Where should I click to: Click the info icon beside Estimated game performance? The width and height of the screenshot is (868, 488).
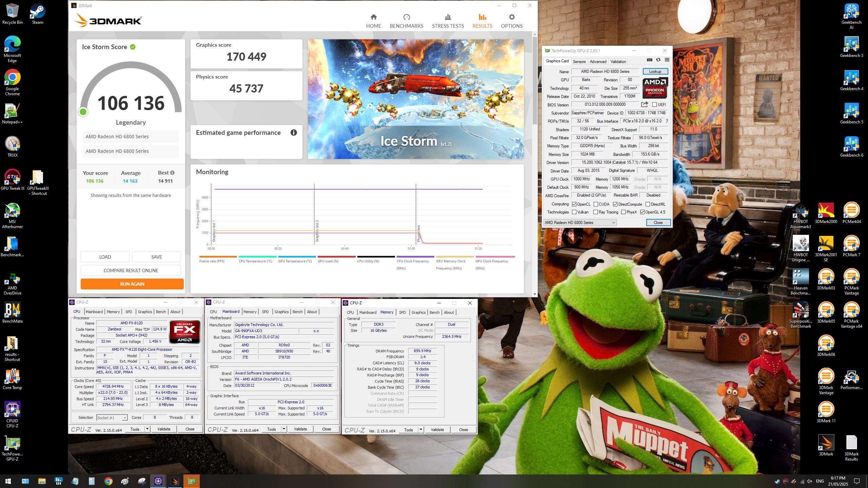point(294,133)
